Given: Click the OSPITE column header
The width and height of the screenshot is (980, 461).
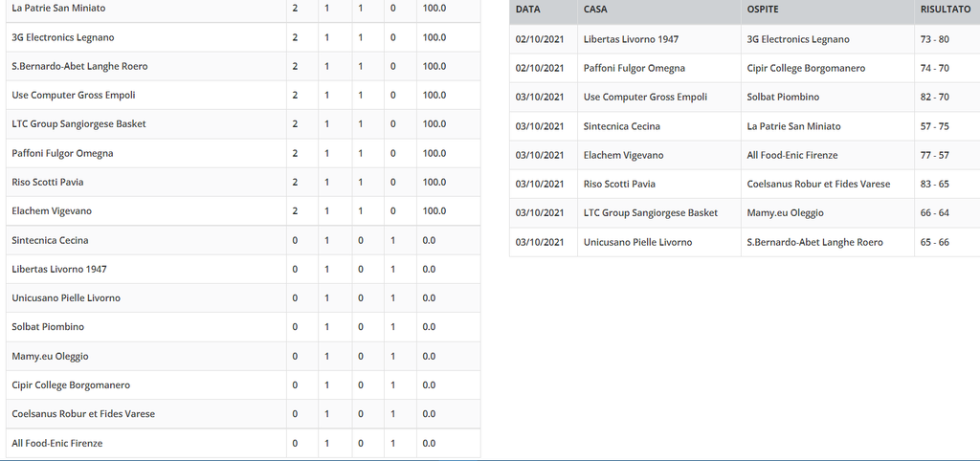Looking at the screenshot, I should pos(763,10).
